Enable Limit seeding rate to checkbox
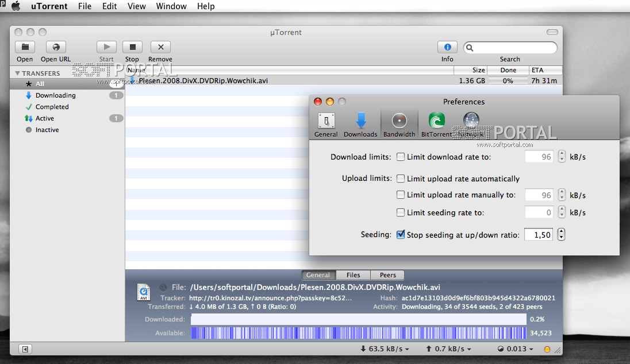 click(401, 212)
